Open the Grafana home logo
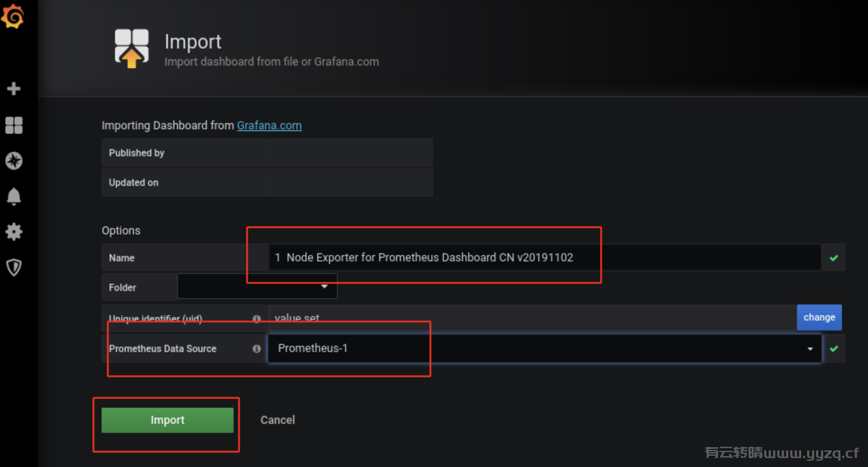Screen dimensions: 868x467 pos(13,16)
